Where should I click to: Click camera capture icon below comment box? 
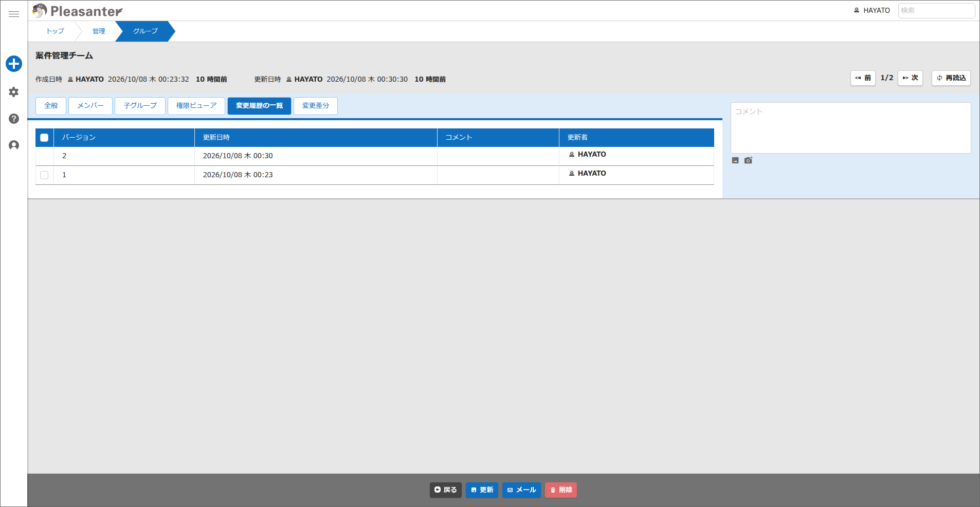tap(748, 160)
